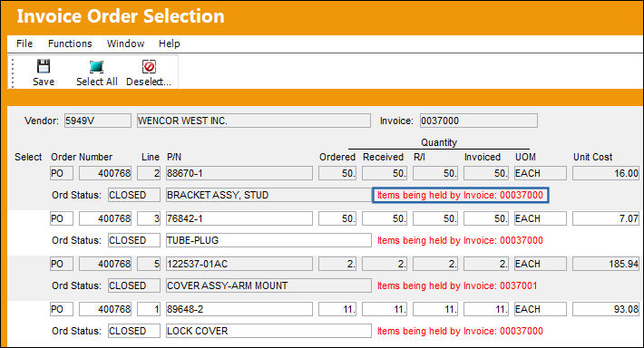
Task: Click the Invoiced quantity for part 89648-2
Action: [486, 309]
